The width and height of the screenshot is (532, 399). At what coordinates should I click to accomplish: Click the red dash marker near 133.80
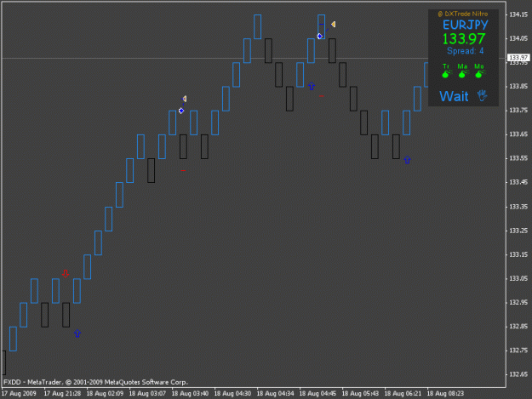[x=322, y=96]
